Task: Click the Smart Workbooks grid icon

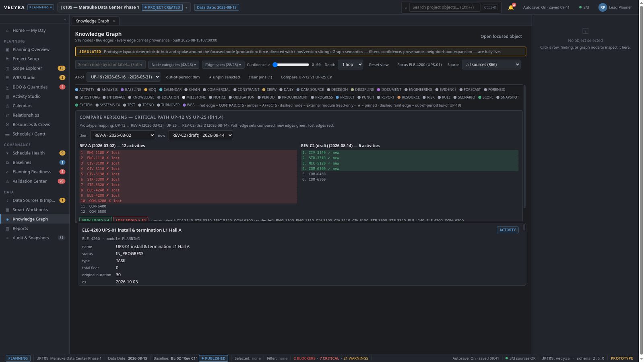Action: 7,210
